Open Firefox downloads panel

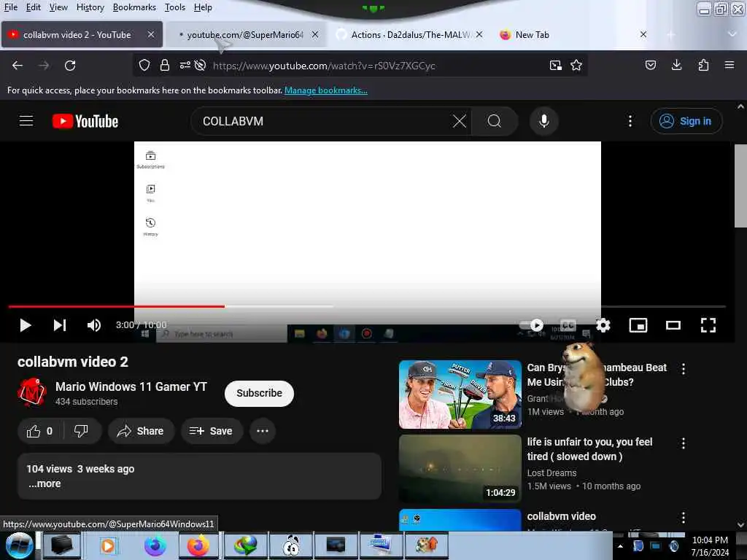point(676,65)
